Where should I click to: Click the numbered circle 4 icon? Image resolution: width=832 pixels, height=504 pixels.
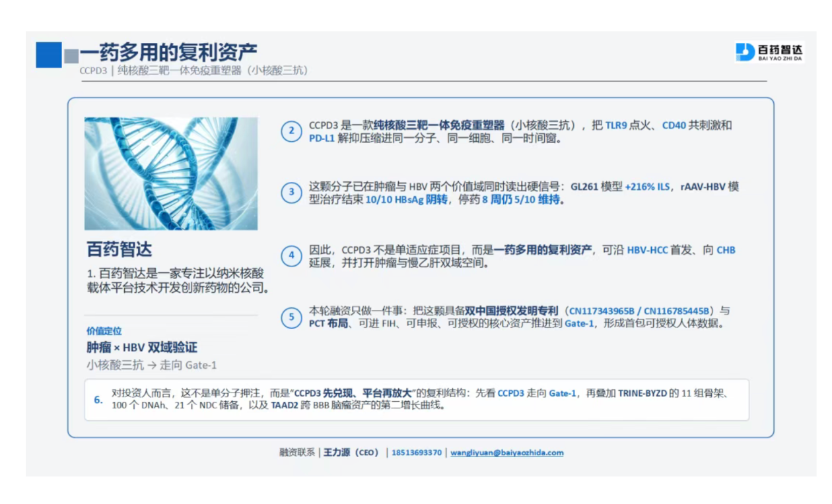pos(291,255)
